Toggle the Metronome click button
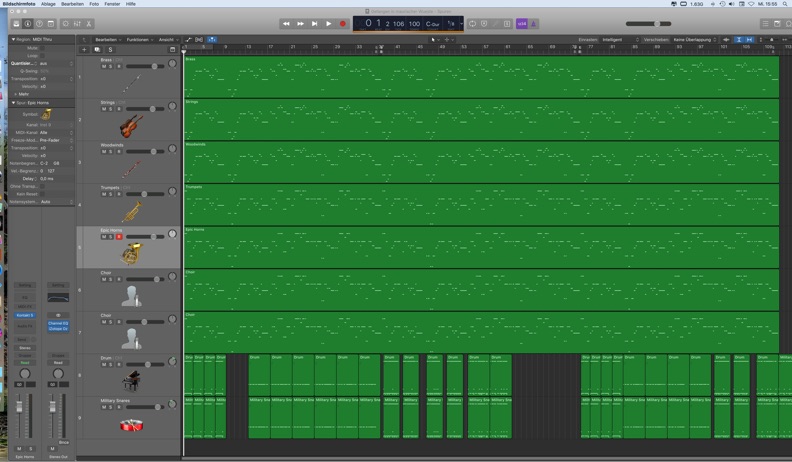 (533, 24)
